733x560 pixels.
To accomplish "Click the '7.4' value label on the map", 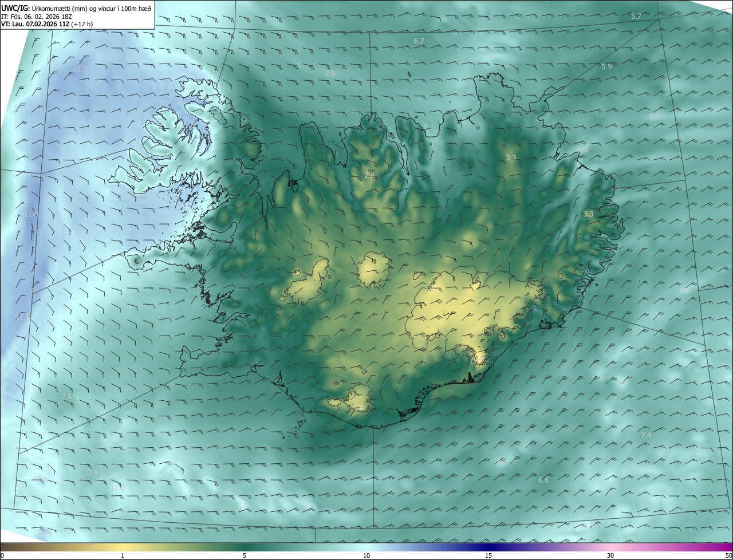I will [x=646, y=436].
